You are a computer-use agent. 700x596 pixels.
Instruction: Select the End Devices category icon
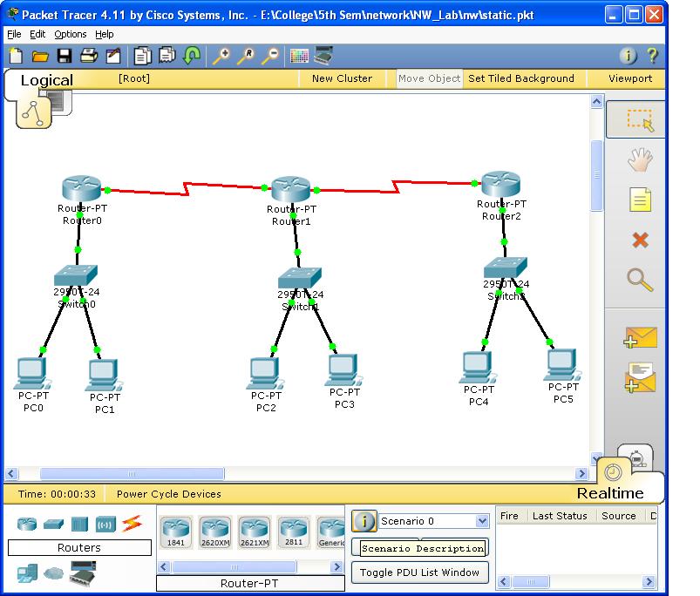coord(27,573)
